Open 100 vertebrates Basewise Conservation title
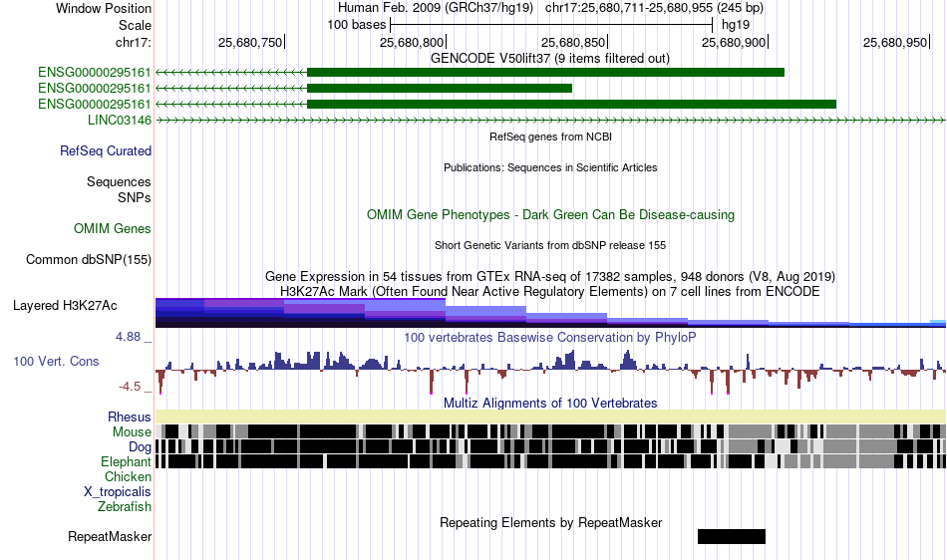The image size is (947, 560). [x=550, y=338]
